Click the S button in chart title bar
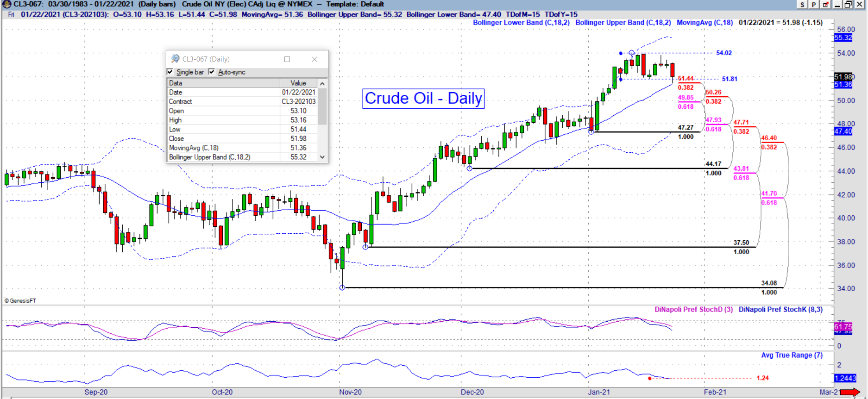This screenshot has width=868, height=399. 802,5
